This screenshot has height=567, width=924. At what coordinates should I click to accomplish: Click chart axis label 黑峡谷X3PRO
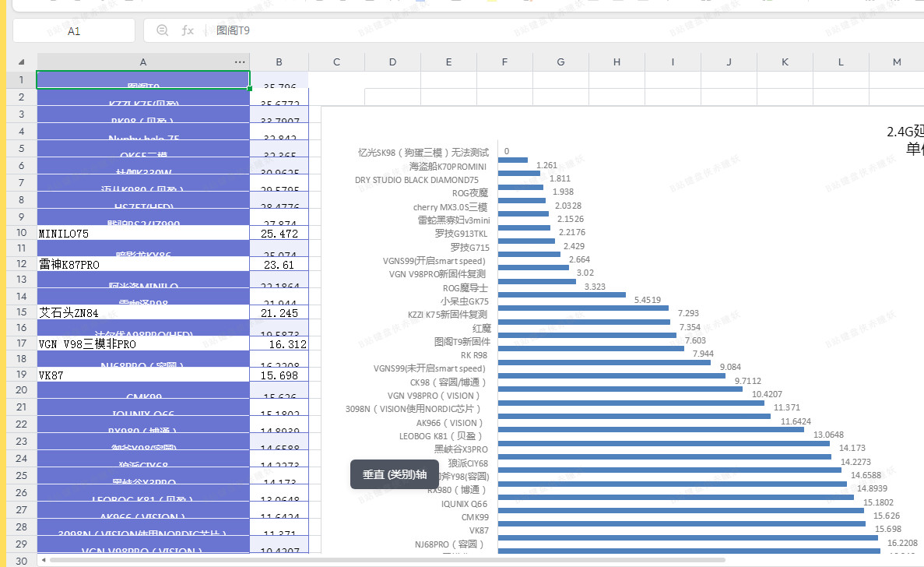(x=461, y=449)
